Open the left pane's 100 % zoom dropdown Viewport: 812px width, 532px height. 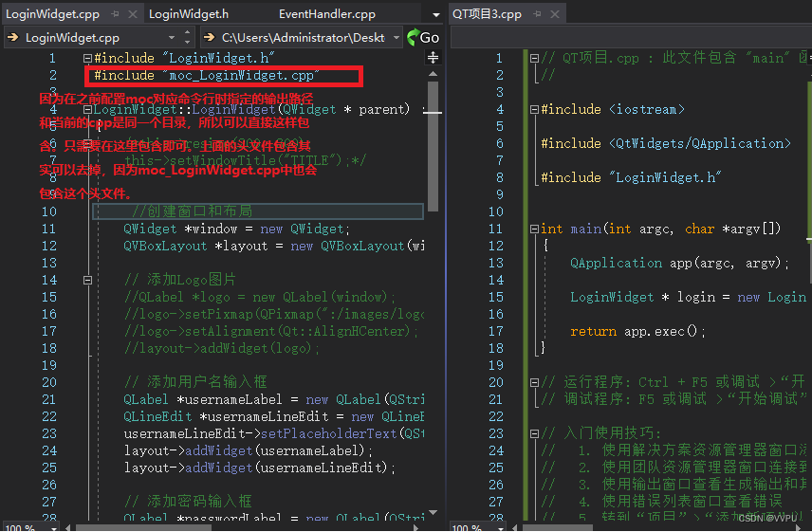pyautogui.click(x=54, y=528)
